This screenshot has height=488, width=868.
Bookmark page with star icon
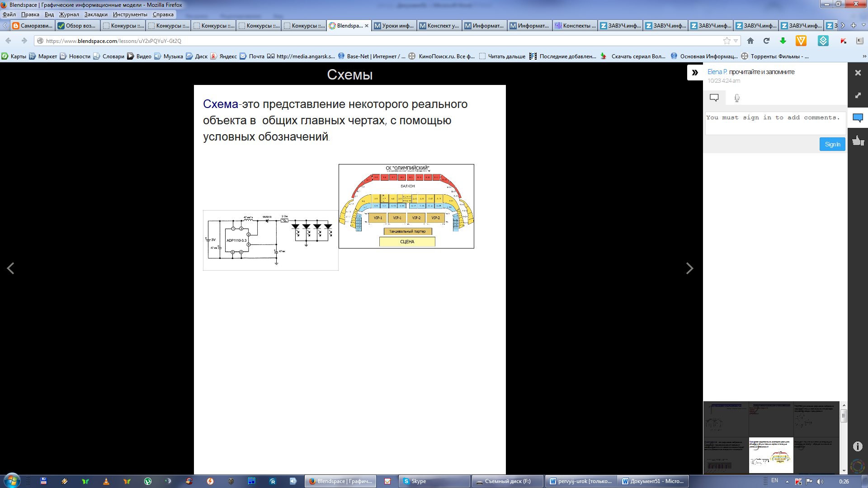pos(726,41)
